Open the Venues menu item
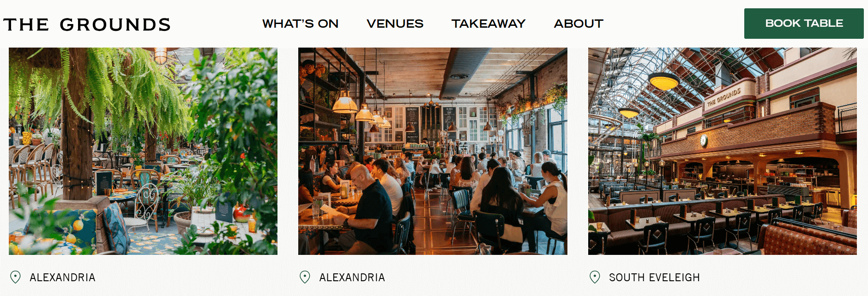 (395, 24)
